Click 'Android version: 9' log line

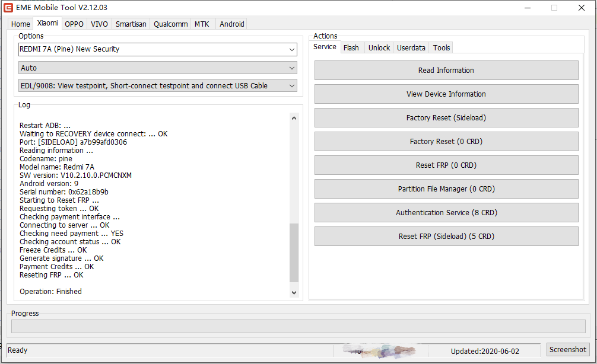(x=49, y=184)
